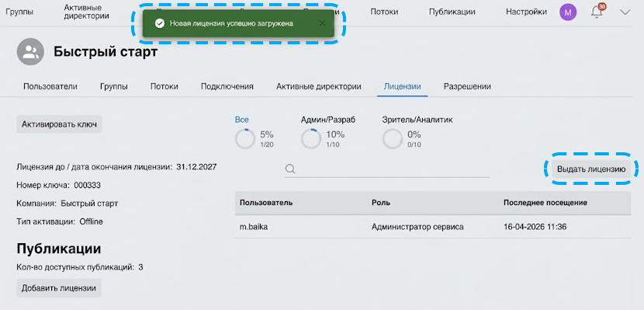Switch to the Разрешении tab
The image size is (644, 310).
pos(467,86)
